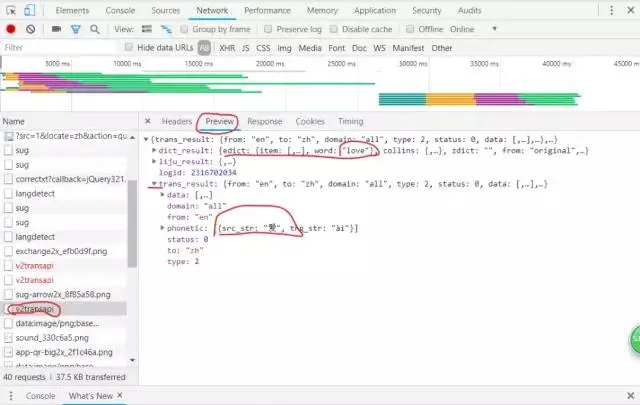Open the Online throttling dropdown
640x405 pixels.
tap(474, 29)
